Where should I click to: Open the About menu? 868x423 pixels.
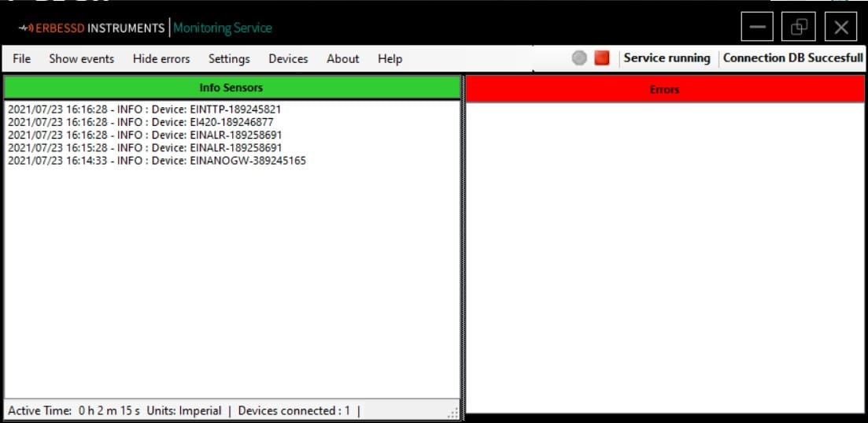(342, 59)
